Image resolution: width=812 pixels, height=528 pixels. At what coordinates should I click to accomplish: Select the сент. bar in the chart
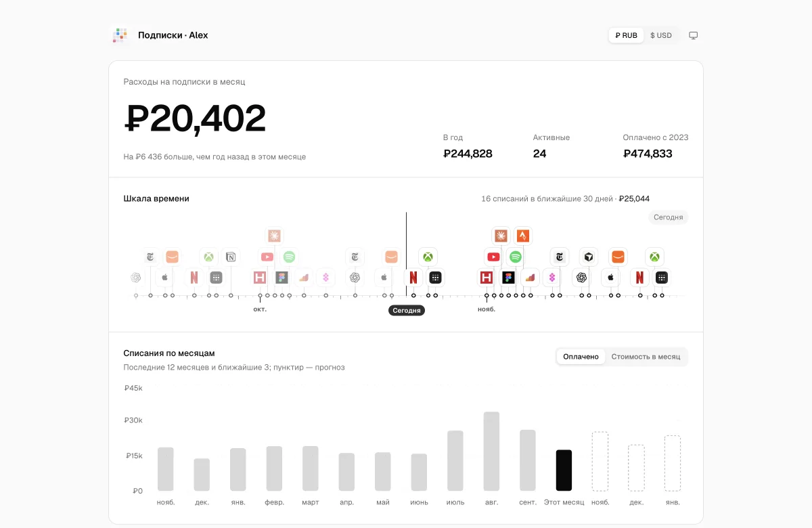tap(528, 460)
